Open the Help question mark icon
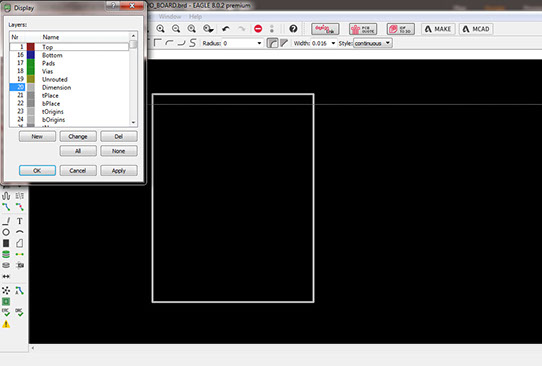 pyautogui.click(x=293, y=29)
